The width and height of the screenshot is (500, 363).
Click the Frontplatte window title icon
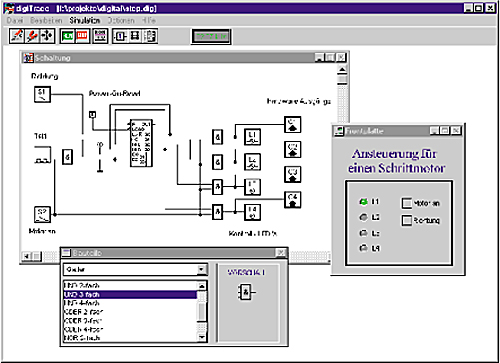(x=339, y=131)
